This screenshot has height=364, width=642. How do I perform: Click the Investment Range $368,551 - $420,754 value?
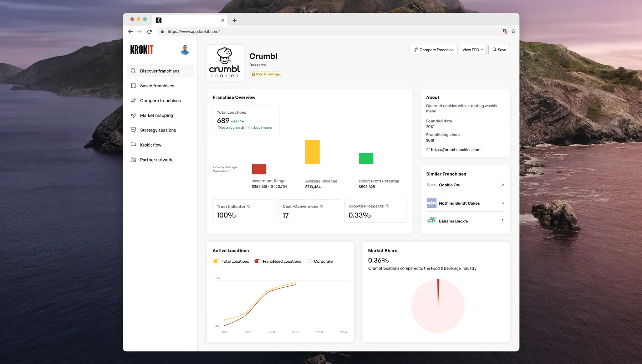click(269, 186)
